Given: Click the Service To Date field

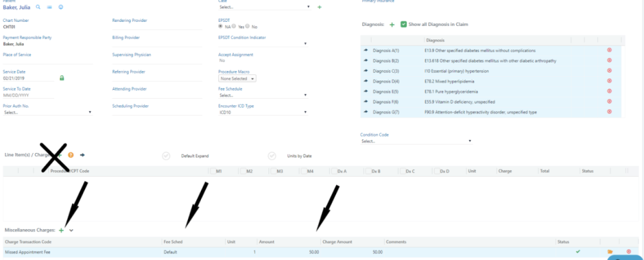Looking at the screenshot, I should 28,95.
